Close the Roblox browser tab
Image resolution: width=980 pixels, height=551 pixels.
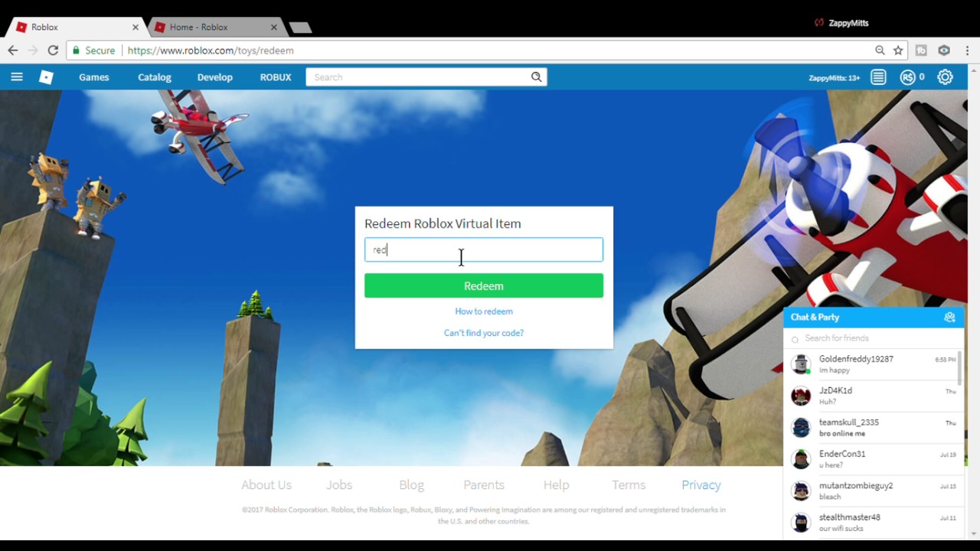136,27
